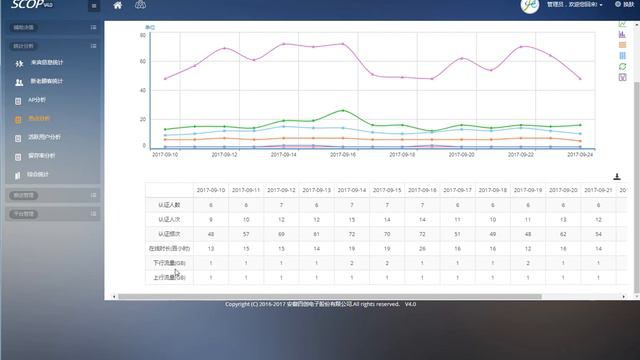The image size is (640, 360).
Task: Click the blue tiled columns chart icon
Action: 622,56
